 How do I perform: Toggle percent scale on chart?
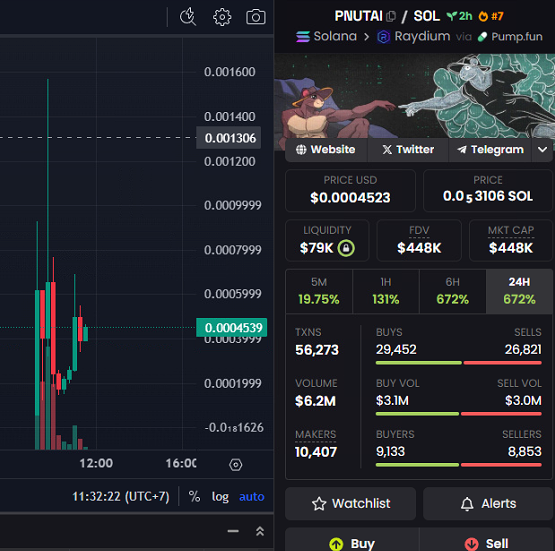click(x=194, y=496)
